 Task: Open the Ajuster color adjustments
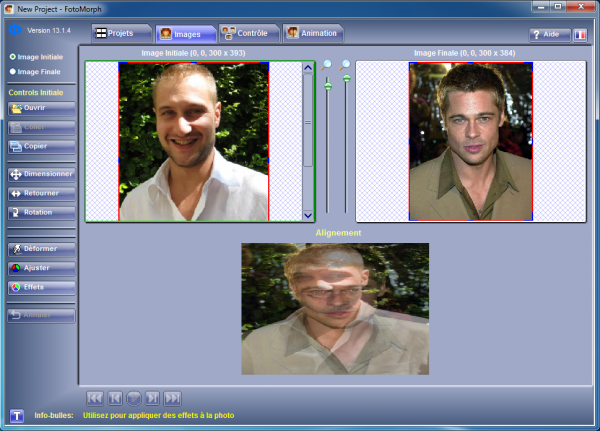tap(42, 268)
